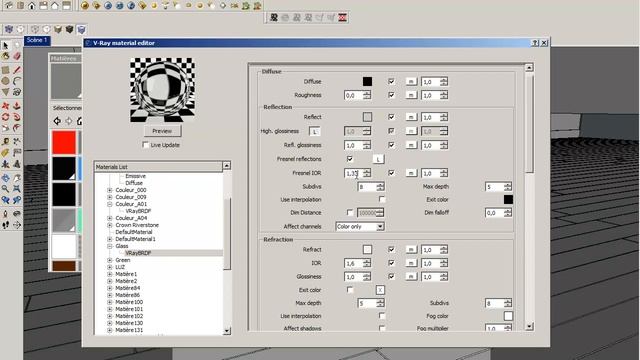
Task: Select DefaultMaterial in materials list
Action: tap(134, 232)
